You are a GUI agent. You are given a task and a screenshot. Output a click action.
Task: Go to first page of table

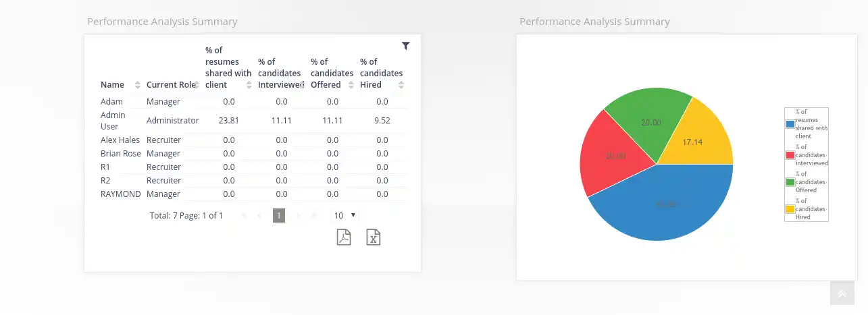[x=244, y=216]
